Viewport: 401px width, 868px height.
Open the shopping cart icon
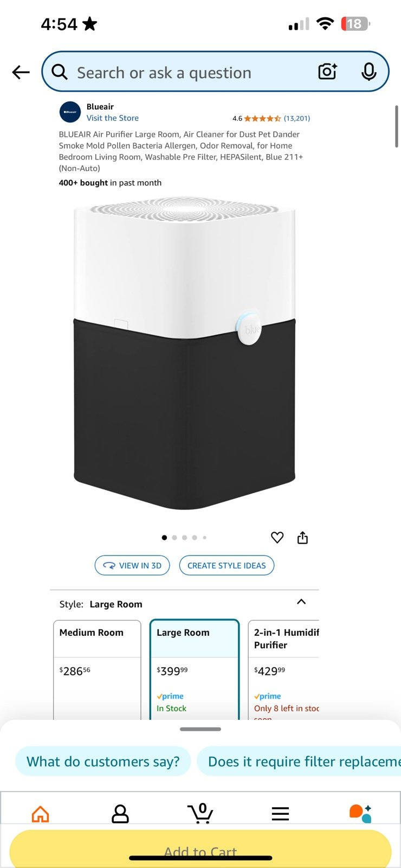tap(200, 814)
